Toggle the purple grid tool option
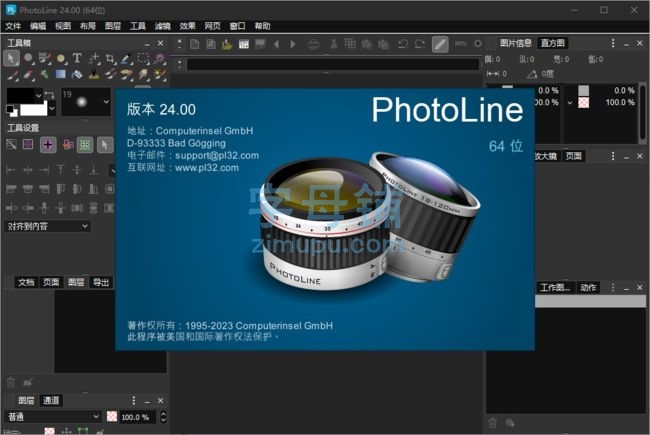Screen dimensions: 650x435 pyautogui.click(x=28, y=144)
